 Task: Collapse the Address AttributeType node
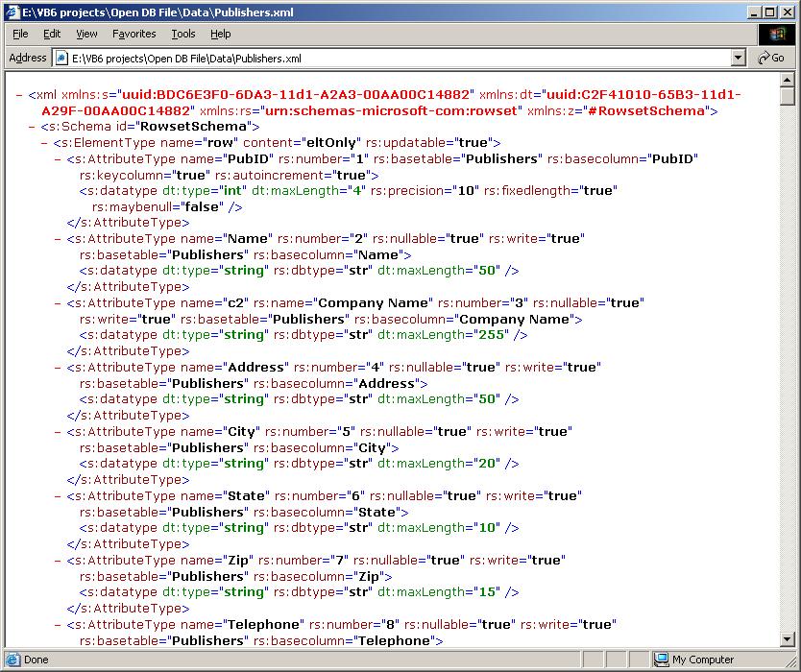(x=58, y=368)
